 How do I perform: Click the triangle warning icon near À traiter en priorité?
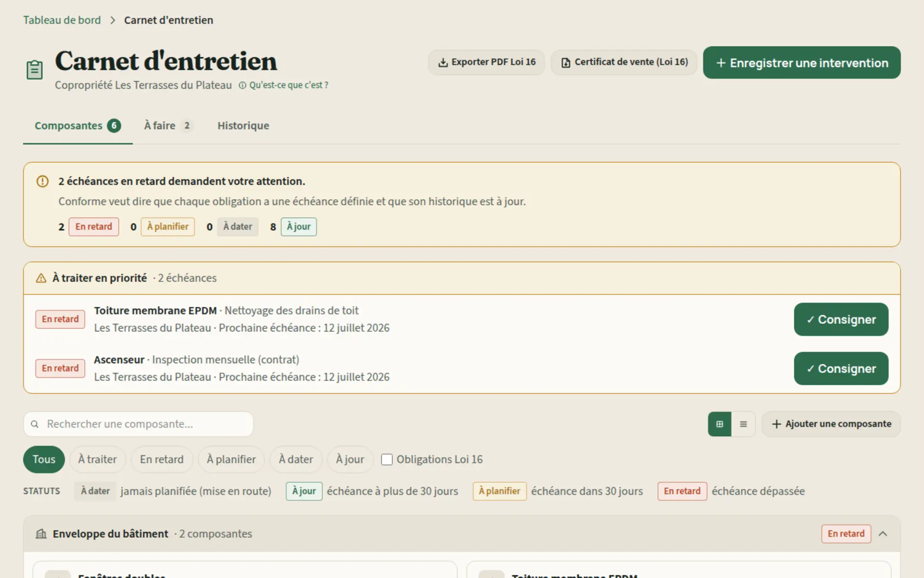click(x=41, y=278)
